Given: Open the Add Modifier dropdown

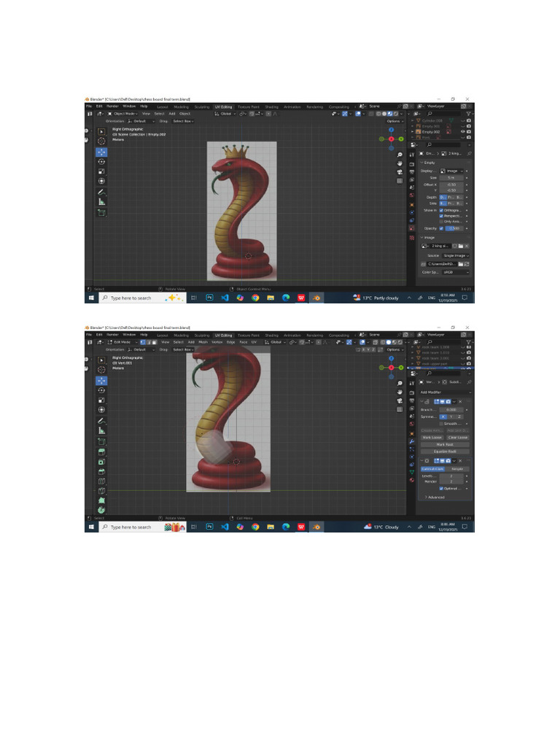Looking at the screenshot, I should [445, 392].
